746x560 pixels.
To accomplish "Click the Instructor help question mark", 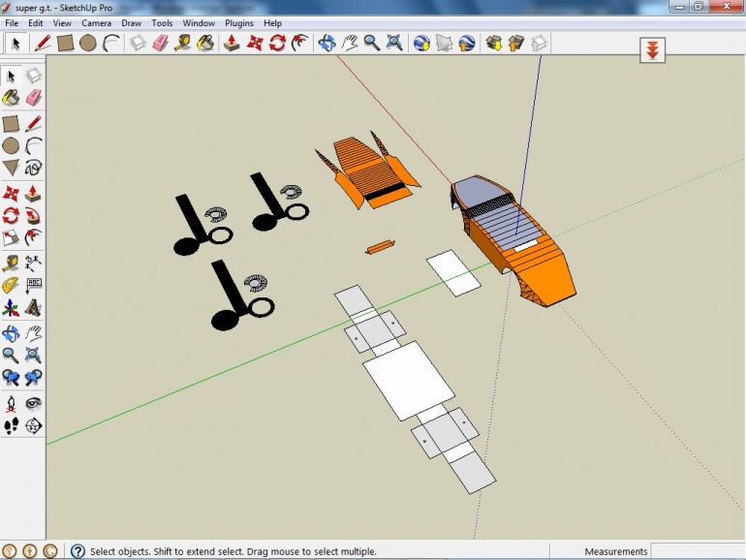I will tap(78, 551).
